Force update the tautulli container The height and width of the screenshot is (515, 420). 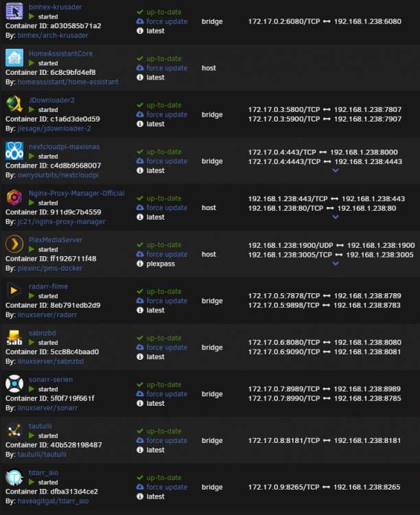(167, 441)
